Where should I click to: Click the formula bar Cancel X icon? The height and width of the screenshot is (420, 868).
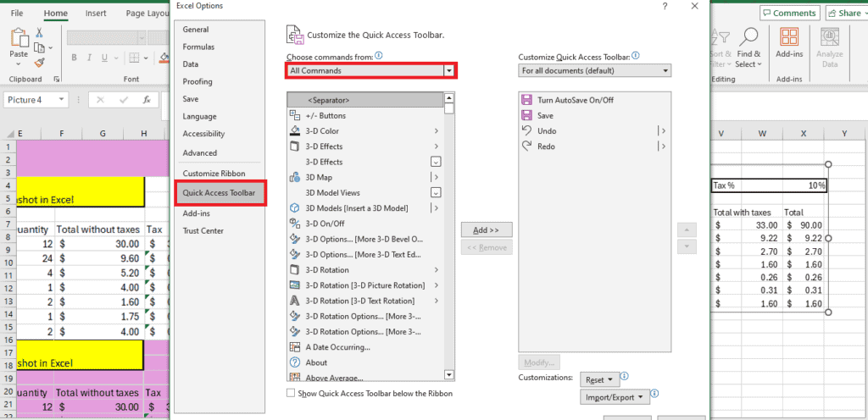(x=100, y=100)
